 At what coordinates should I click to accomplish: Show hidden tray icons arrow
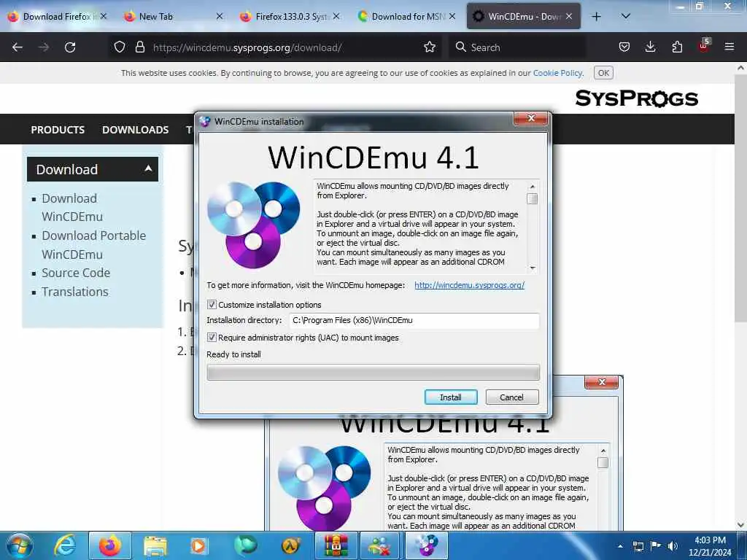pos(620,546)
